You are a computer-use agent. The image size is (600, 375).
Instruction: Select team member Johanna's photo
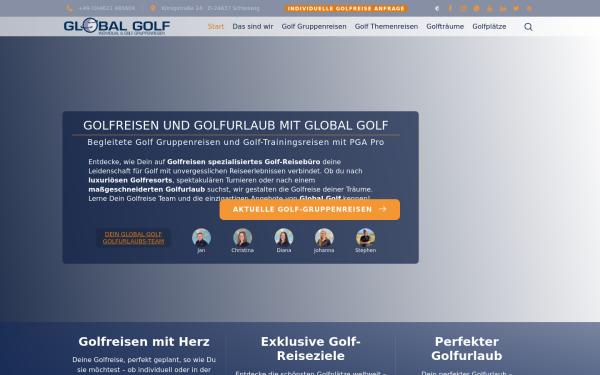(324, 238)
